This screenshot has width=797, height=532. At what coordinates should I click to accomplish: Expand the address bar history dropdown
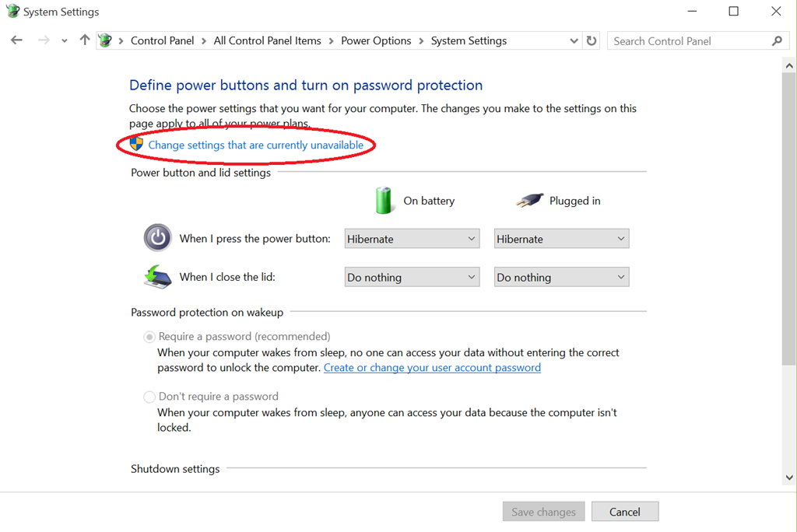tap(574, 40)
